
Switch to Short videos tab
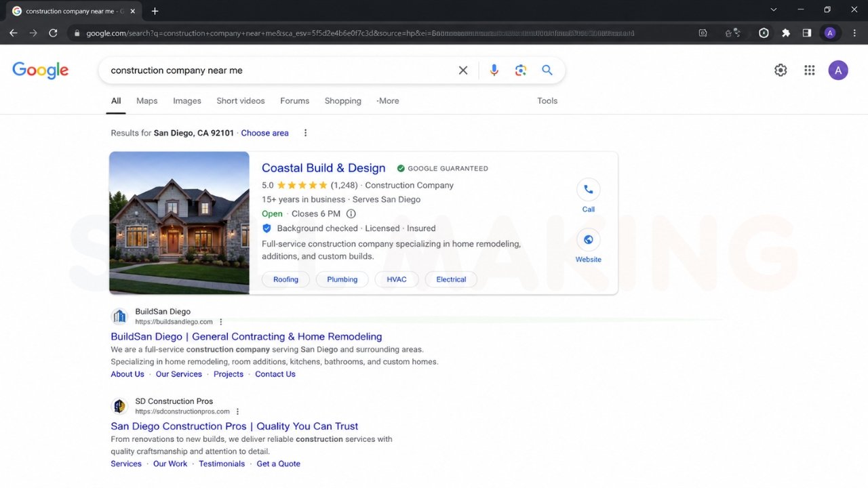click(x=241, y=101)
